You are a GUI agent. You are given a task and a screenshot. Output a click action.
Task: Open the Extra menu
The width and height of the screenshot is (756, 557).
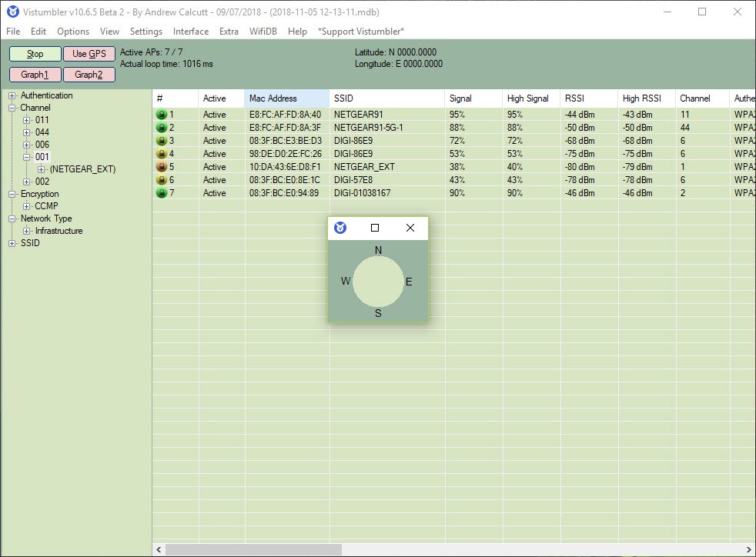click(x=229, y=32)
